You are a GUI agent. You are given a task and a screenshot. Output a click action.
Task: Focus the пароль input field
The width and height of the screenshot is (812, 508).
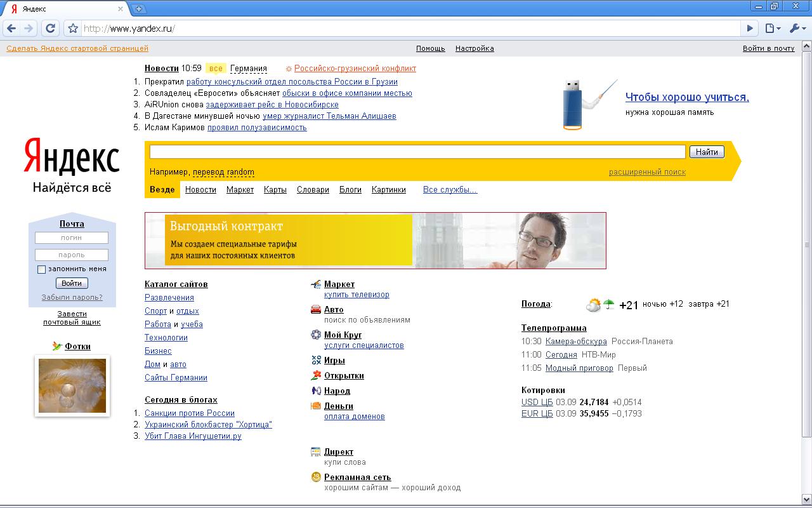pyautogui.click(x=72, y=255)
